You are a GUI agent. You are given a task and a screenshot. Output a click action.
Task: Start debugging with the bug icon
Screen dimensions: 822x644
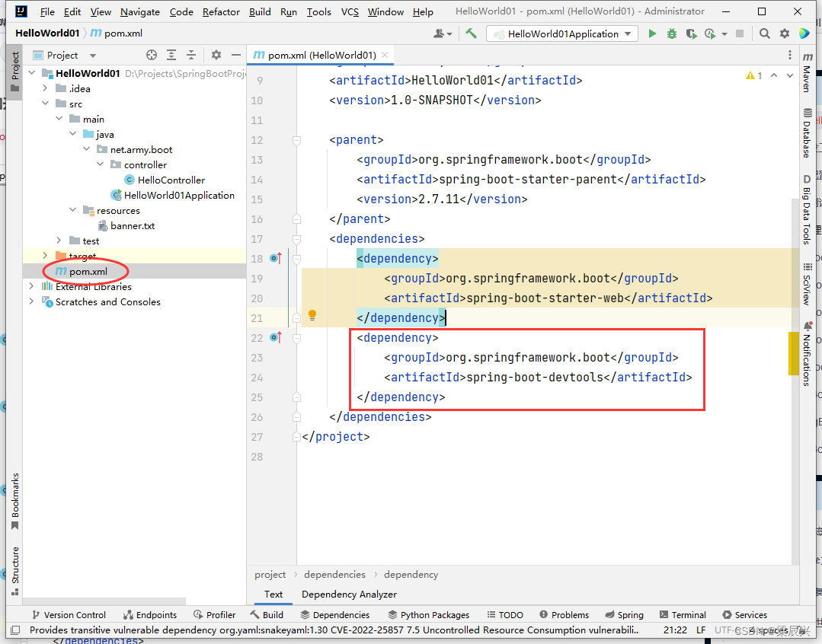tap(672, 33)
